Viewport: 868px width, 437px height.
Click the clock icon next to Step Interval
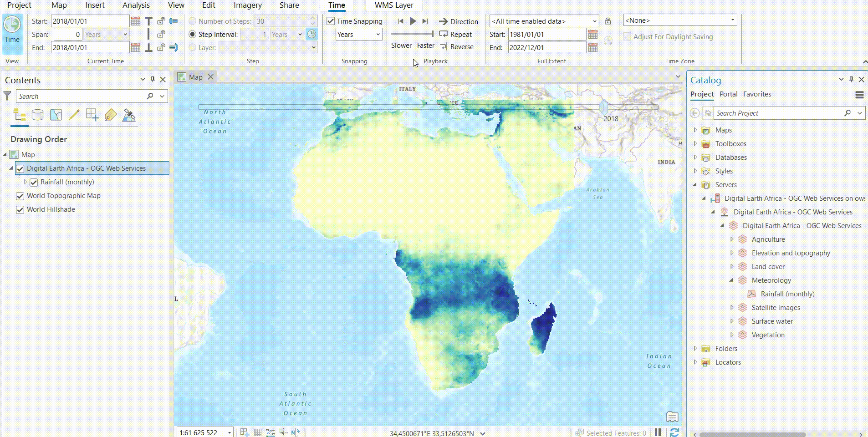312,34
